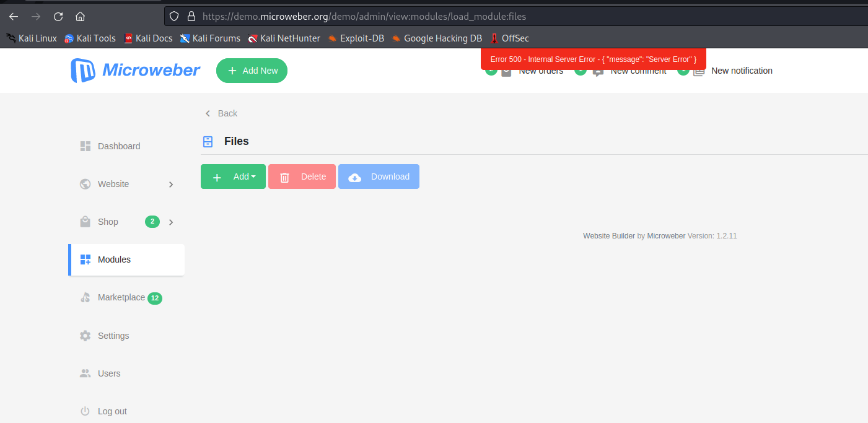Open New notification item
The image size is (868, 423).
coord(742,71)
